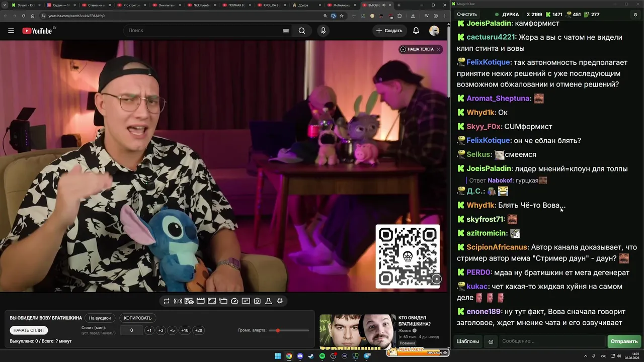Add 3 minutes with the '+3' button
The width and height of the screenshot is (644, 362).
[x=160, y=330]
